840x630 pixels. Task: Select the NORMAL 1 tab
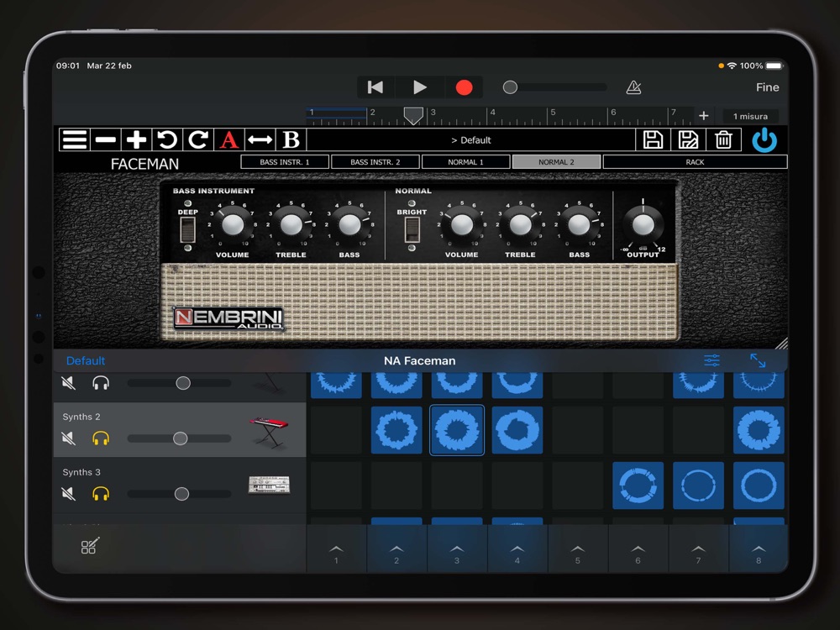pyautogui.click(x=465, y=162)
